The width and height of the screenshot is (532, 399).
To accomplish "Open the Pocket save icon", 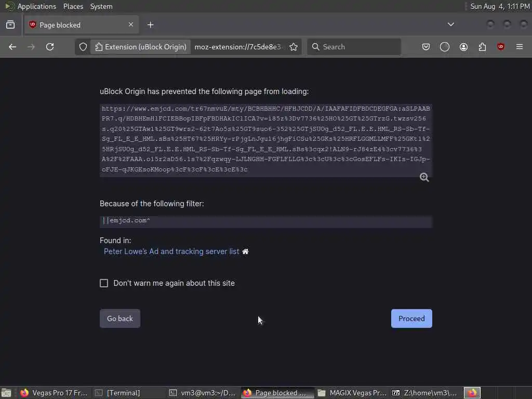I will [x=426, y=47].
